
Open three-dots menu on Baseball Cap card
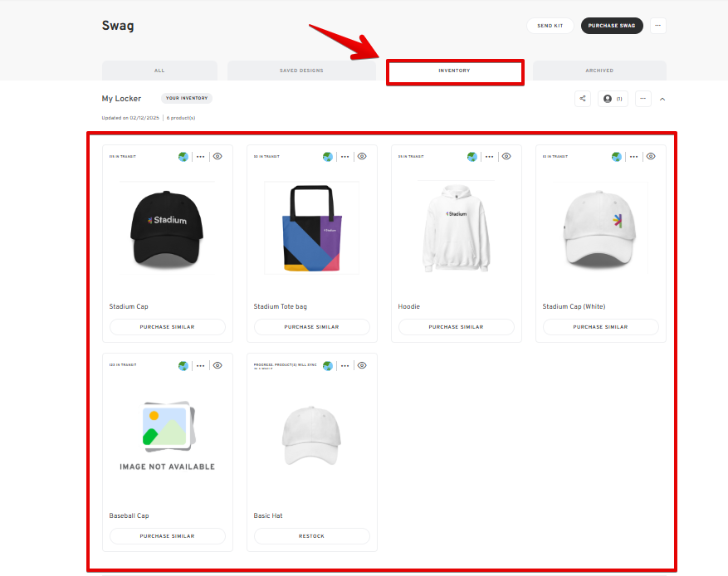coord(200,366)
